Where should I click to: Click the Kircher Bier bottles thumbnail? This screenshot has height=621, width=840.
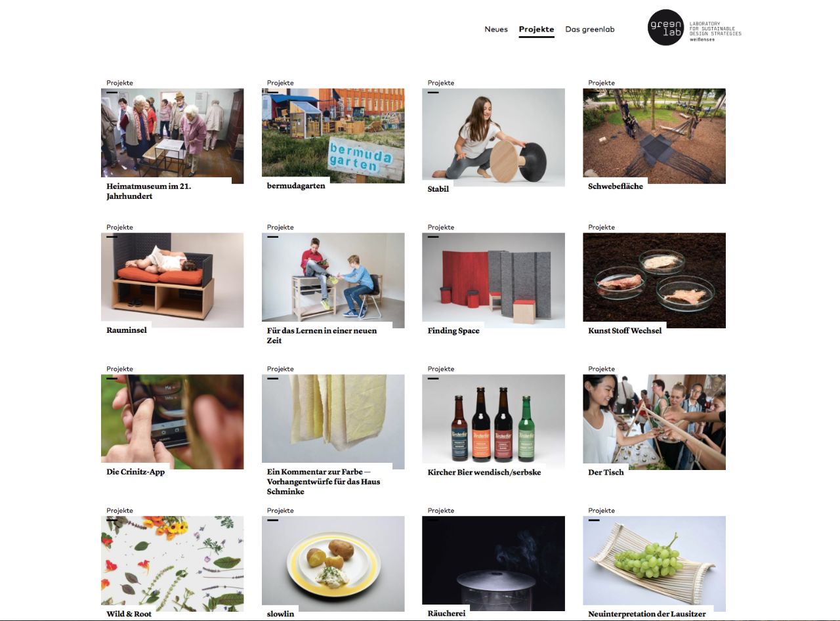click(x=493, y=421)
